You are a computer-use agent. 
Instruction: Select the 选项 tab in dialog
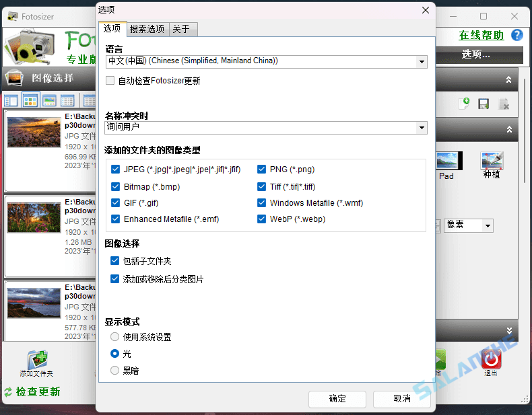[x=112, y=28]
